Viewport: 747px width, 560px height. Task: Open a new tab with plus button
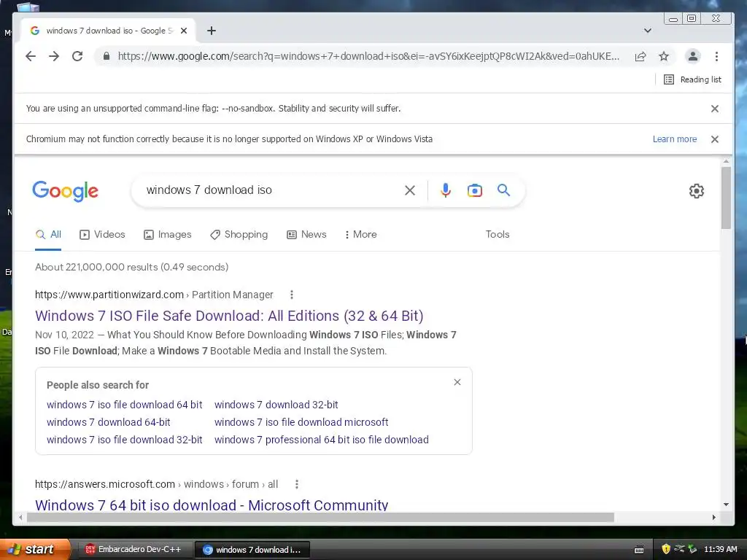tap(212, 31)
